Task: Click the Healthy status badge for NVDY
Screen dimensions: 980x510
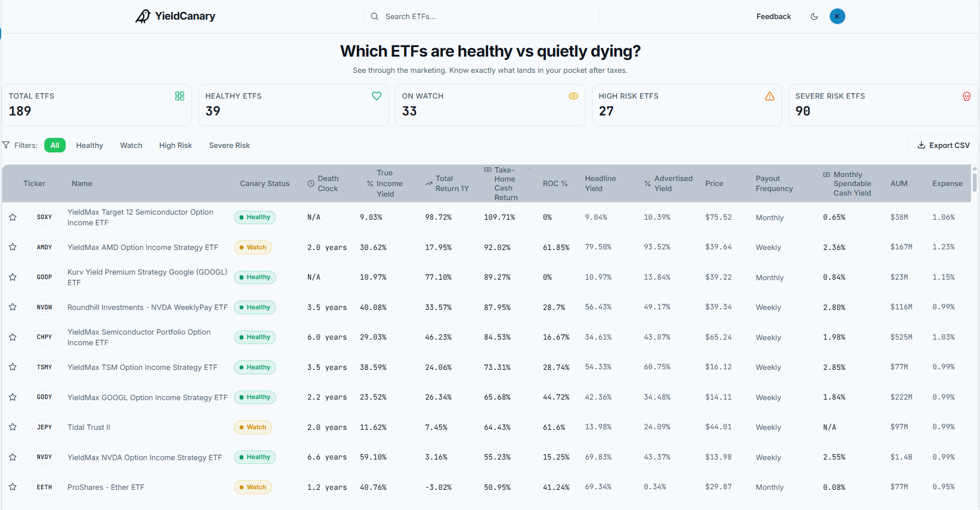Action: (255, 457)
